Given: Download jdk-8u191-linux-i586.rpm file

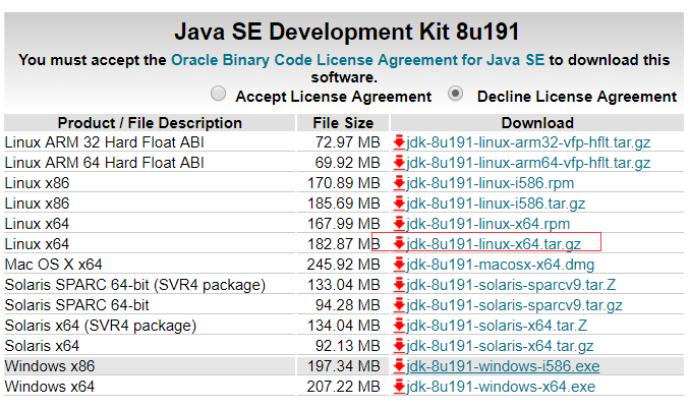Looking at the screenshot, I should click(x=490, y=183).
